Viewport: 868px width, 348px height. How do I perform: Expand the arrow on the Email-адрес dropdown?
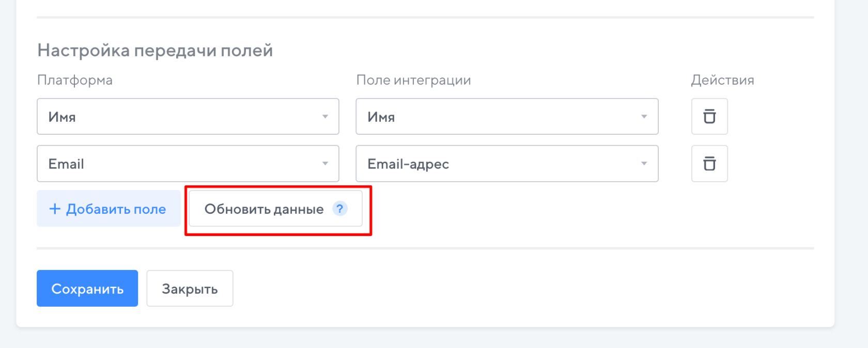pyautogui.click(x=644, y=164)
